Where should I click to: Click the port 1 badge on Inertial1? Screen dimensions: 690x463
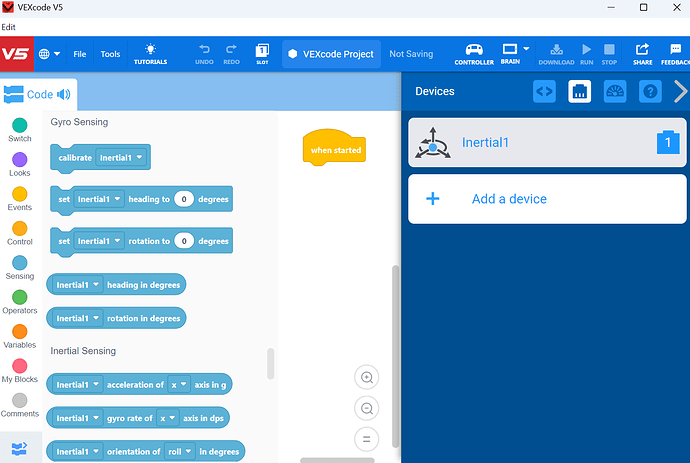668,142
